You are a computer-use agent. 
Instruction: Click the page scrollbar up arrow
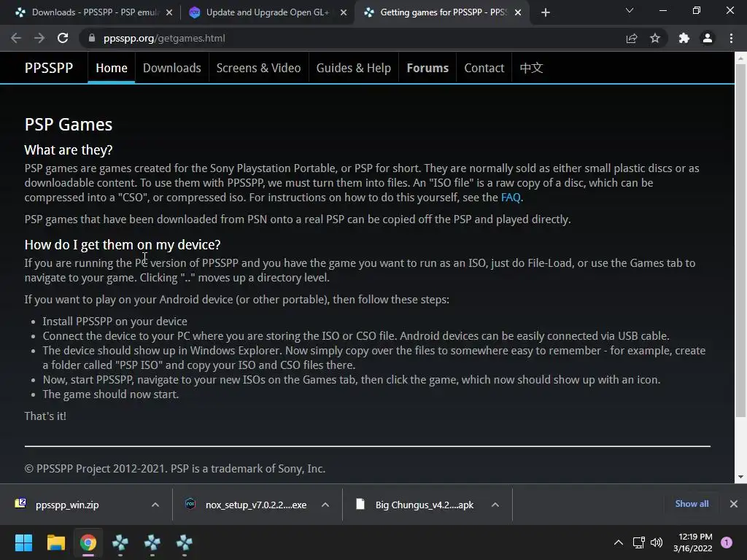click(x=740, y=58)
